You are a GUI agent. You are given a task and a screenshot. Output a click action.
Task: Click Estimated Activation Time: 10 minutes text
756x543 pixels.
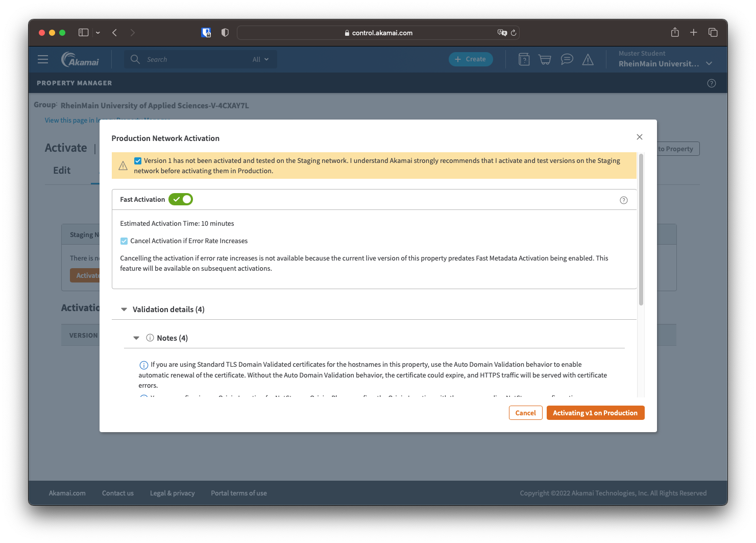pos(177,223)
